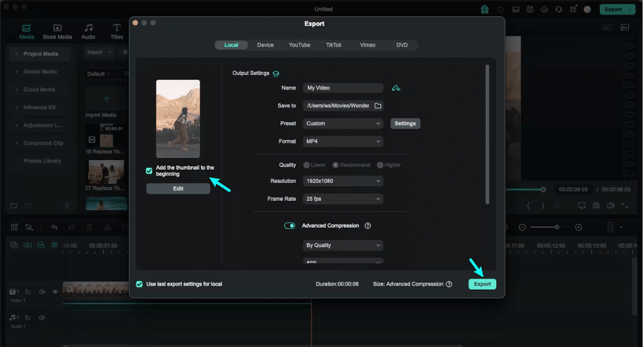Viewport: 644px width, 347px height.
Task: Click the preview volume speaker icon
Action: [x=610, y=205]
